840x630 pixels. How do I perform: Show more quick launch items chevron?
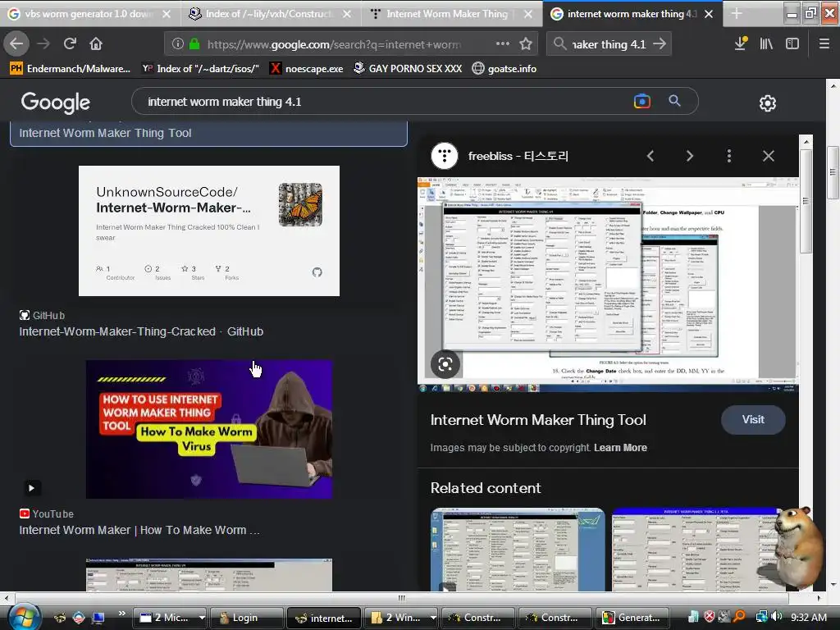121,614
